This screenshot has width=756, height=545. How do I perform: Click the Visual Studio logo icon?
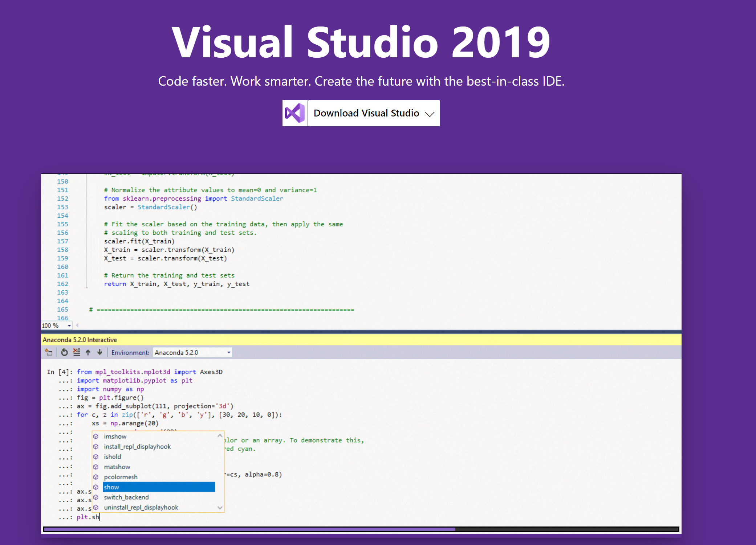295,113
